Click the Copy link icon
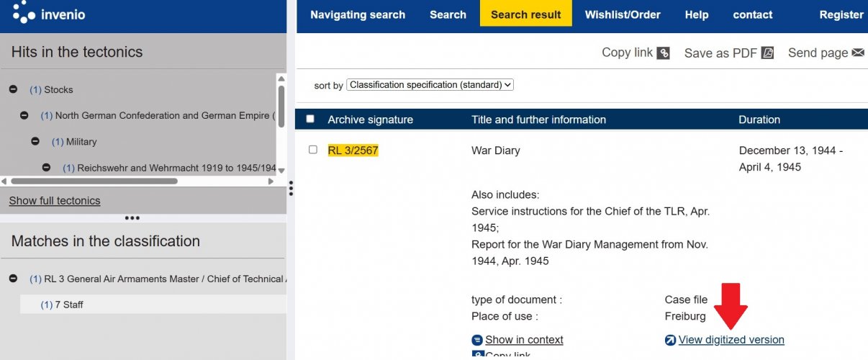The width and height of the screenshot is (868, 360). point(664,53)
